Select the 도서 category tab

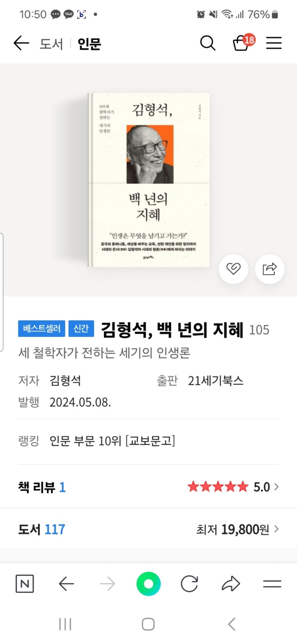tap(51, 44)
